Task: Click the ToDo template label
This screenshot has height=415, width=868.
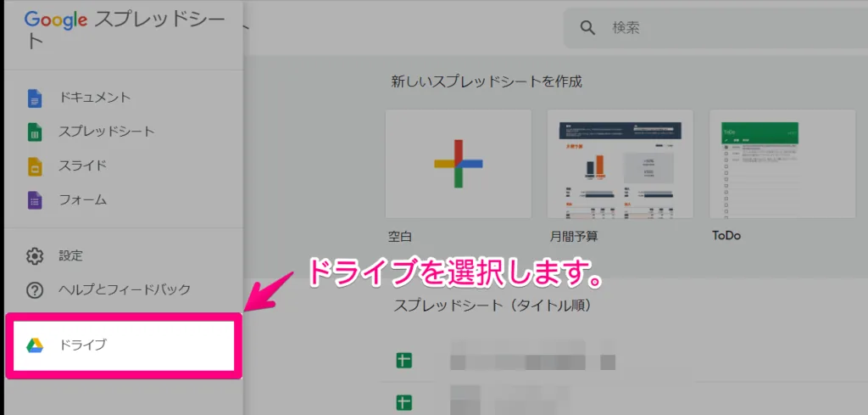Action: click(x=726, y=235)
